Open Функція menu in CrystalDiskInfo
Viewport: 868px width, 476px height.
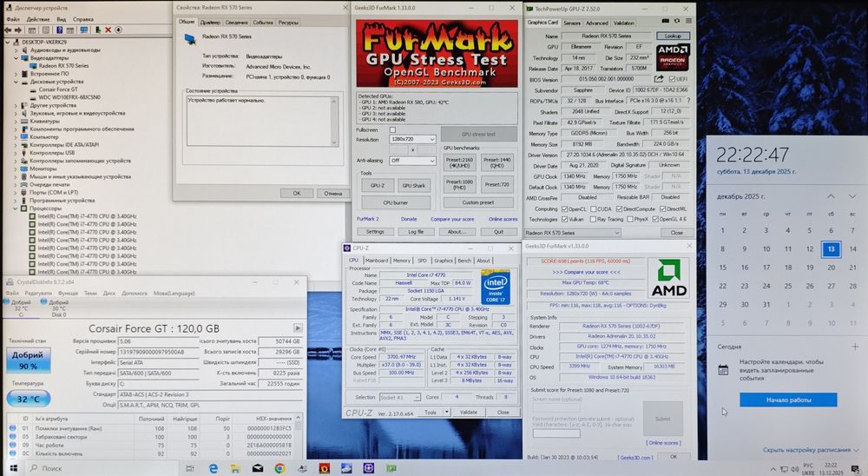(68, 293)
